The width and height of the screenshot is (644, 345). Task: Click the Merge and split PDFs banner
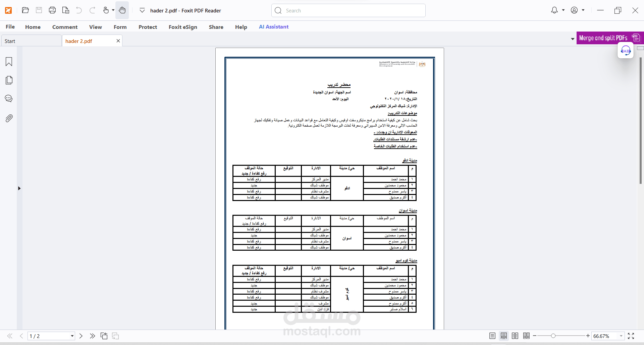tap(610, 38)
